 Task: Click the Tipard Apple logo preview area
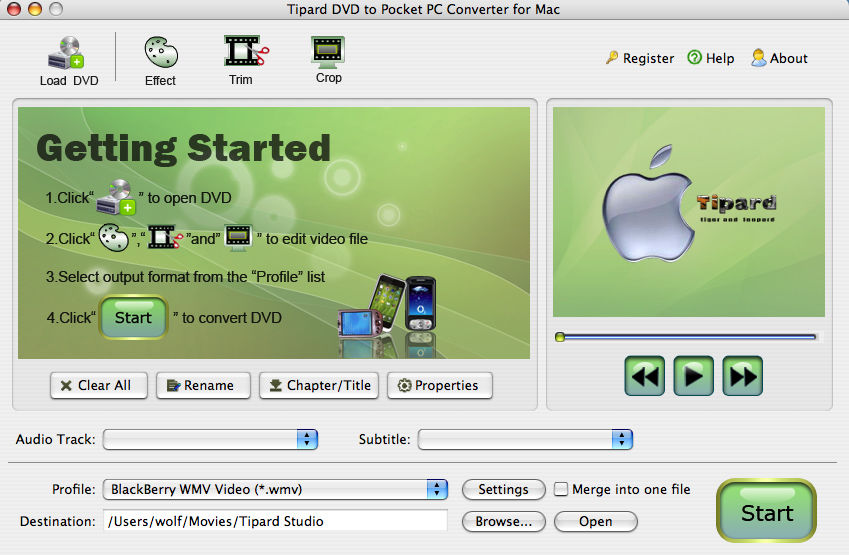tap(689, 212)
